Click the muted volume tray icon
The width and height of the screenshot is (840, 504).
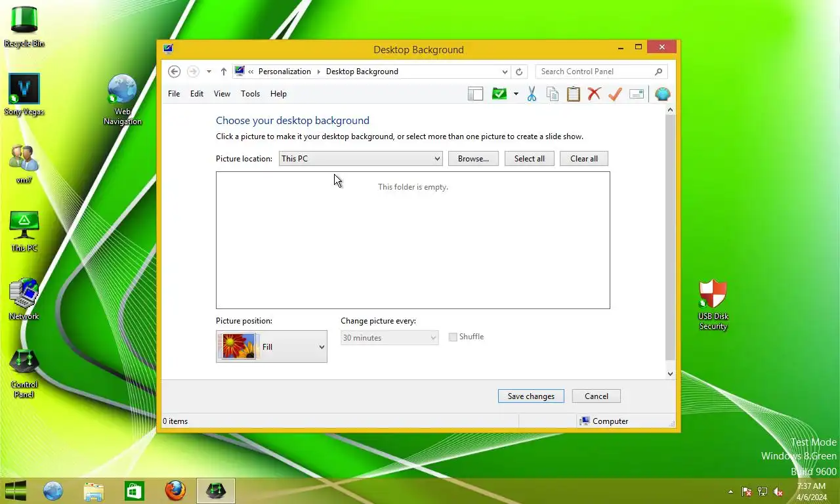pyautogui.click(x=778, y=492)
